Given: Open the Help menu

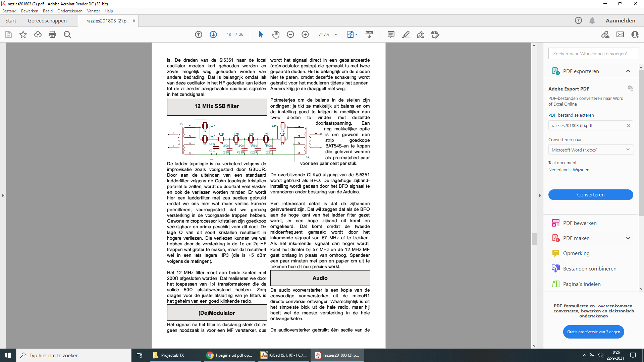Looking at the screenshot, I should click(x=109, y=11).
